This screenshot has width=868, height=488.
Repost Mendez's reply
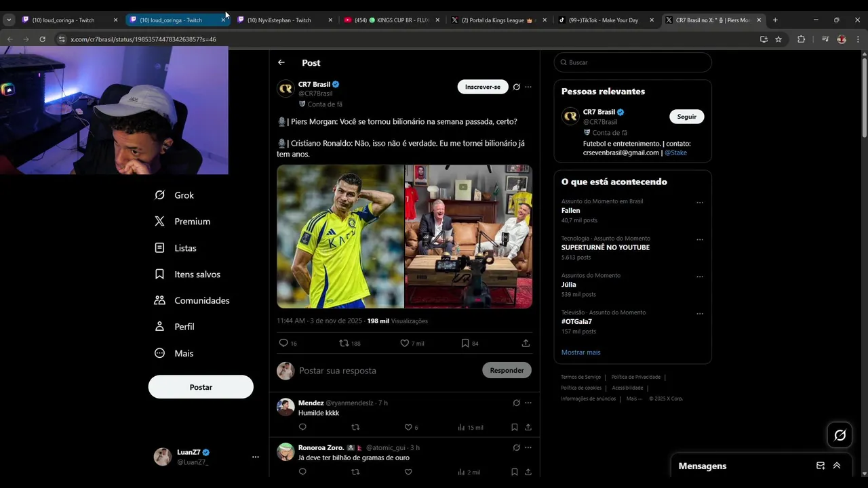(x=355, y=427)
